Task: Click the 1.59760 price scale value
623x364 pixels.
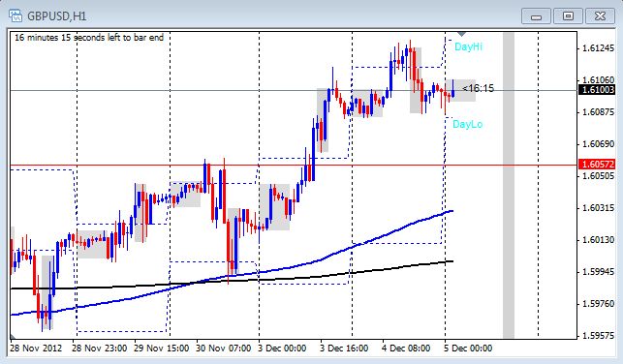Action: click(598, 303)
